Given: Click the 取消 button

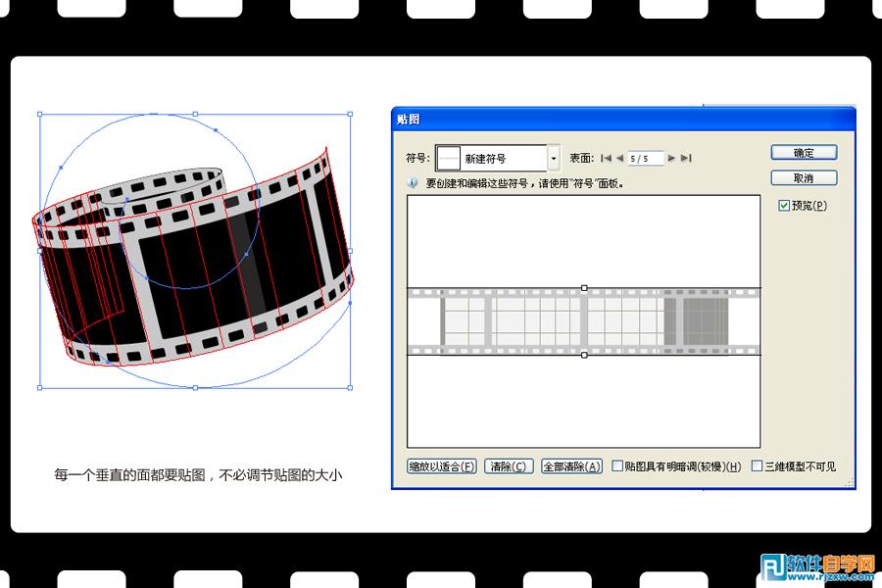Looking at the screenshot, I should tap(804, 177).
